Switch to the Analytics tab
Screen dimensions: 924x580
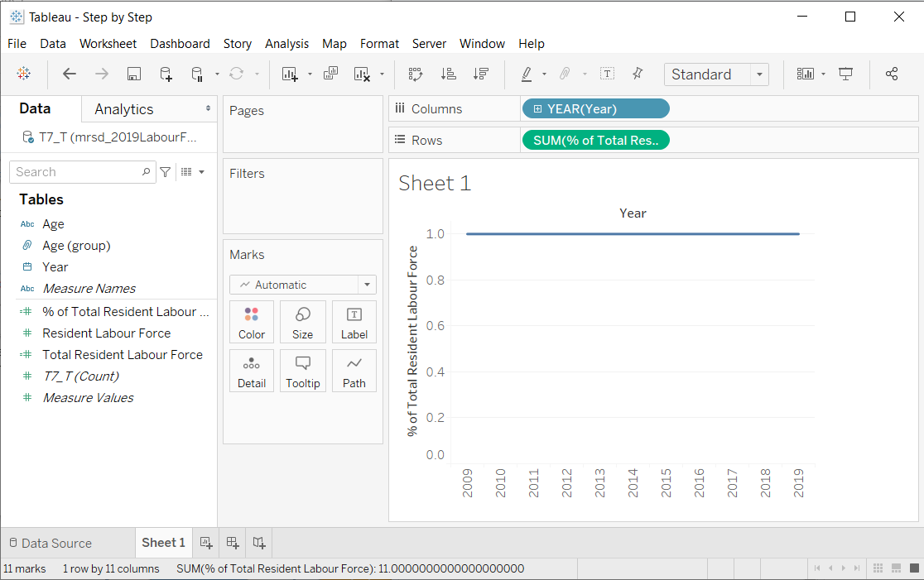(124, 109)
